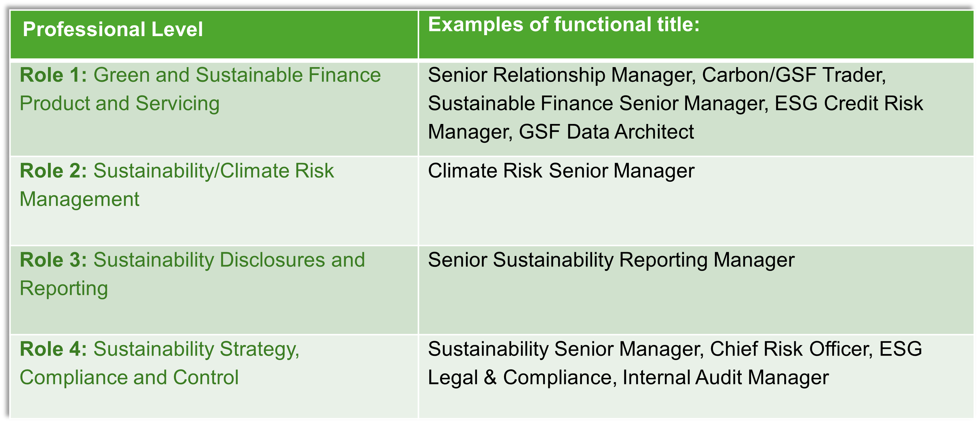Click the Role 1 label text
The width and height of the screenshot is (980, 423).
click(x=53, y=74)
